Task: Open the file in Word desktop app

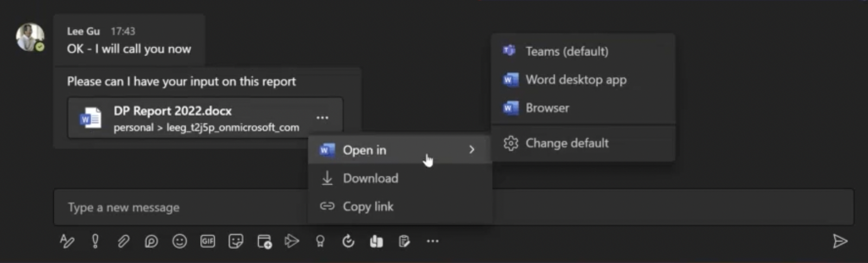Action: click(x=583, y=79)
